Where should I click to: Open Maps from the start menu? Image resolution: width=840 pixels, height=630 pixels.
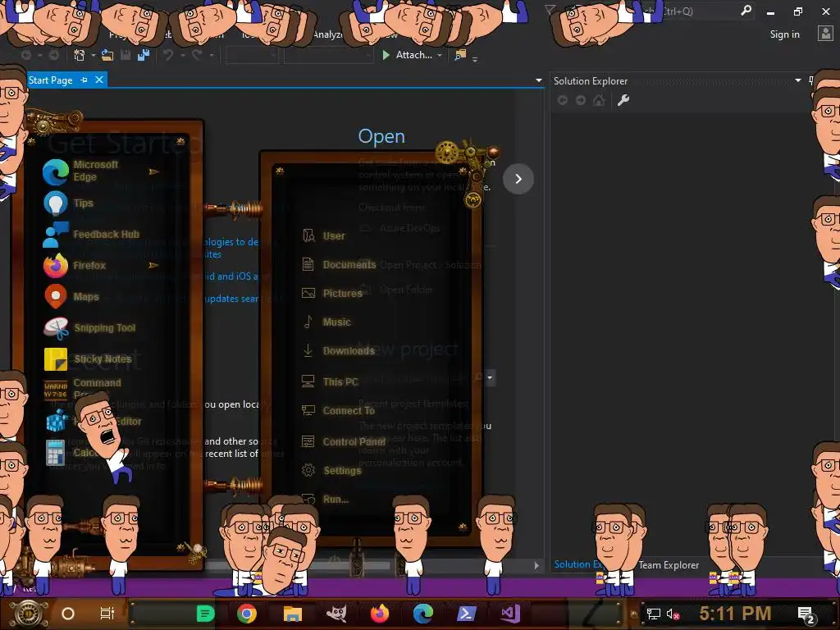coord(71,297)
